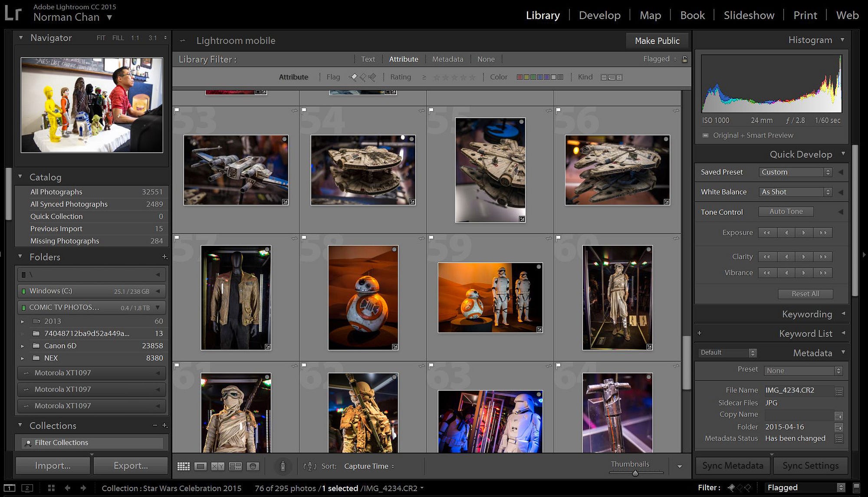The image size is (868, 497).
Task: Adjust the Thumbnails size slider
Action: [635, 473]
